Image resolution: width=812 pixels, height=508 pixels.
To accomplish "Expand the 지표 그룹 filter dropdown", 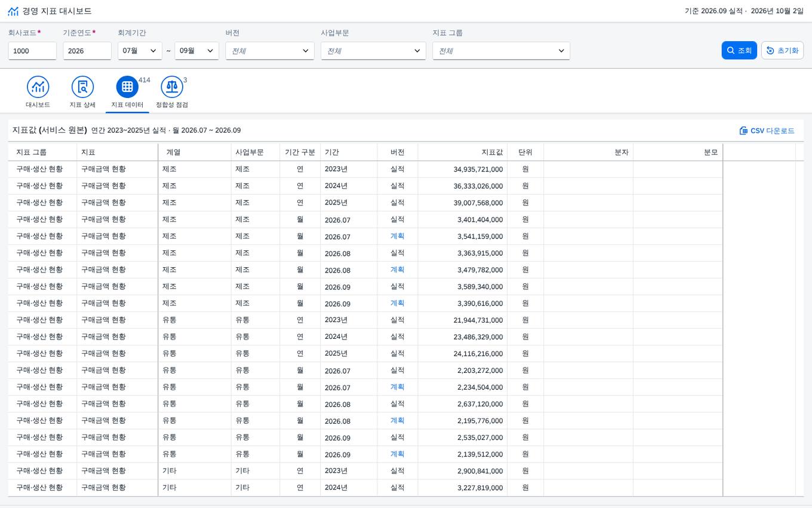I will tap(502, 51).
